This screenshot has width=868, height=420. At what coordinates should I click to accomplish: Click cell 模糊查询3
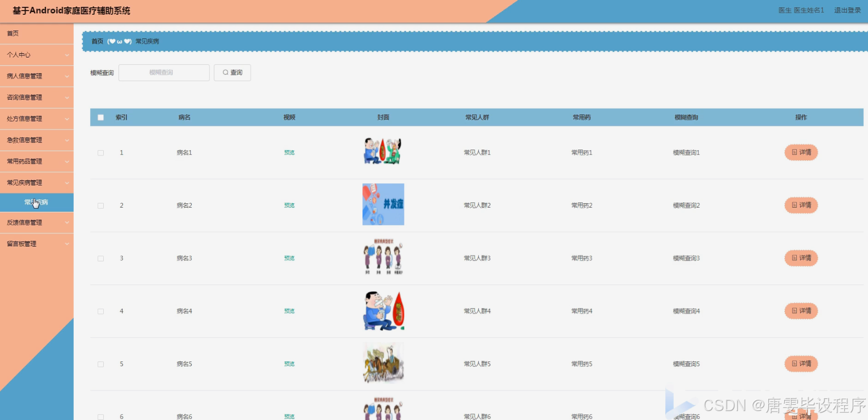(x=686, y=258)
